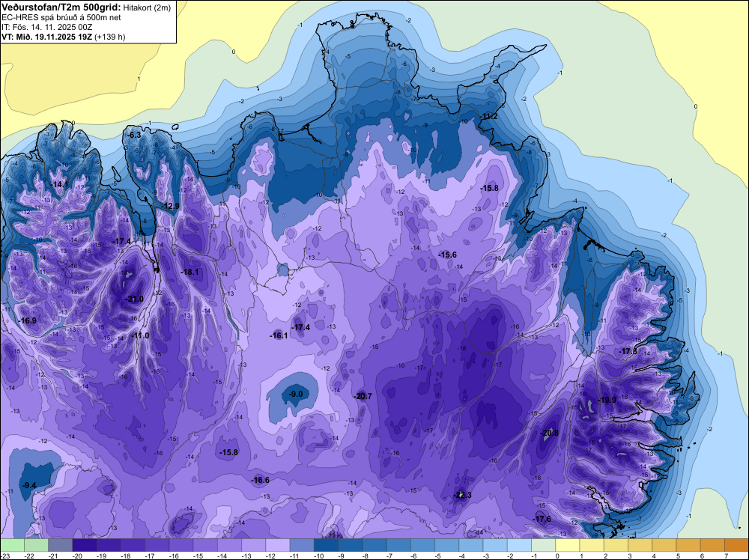Click the bold temperature value -19.9
This screenshot has width=749, height=560.
607,400
